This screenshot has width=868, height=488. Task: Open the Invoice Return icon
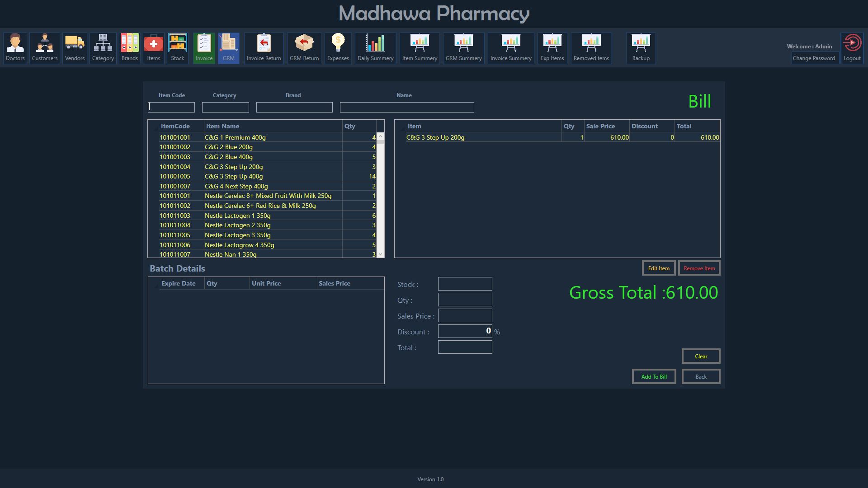point(264,48)
